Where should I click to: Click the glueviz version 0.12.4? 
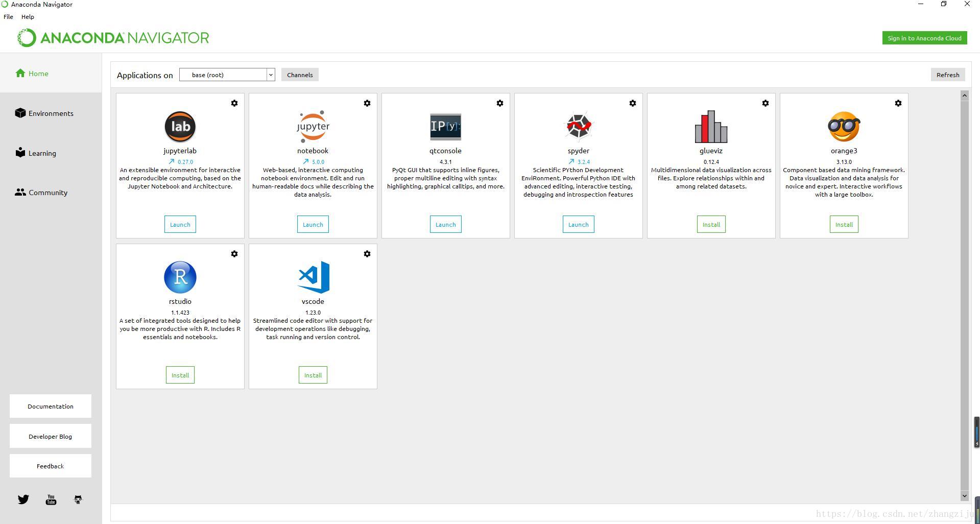point(711,162)
